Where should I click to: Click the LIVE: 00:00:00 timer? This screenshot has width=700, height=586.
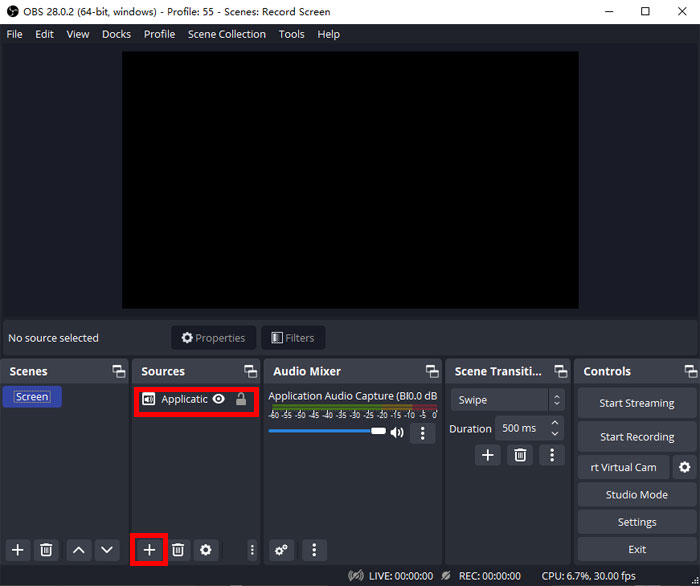click(401, 576)
